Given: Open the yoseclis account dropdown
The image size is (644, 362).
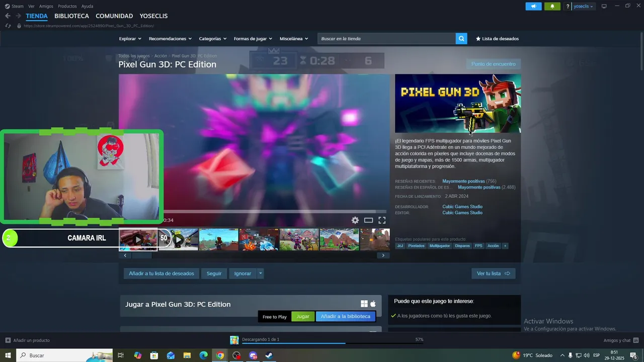Looking at the screenshot, I should (x=584, y=6).
